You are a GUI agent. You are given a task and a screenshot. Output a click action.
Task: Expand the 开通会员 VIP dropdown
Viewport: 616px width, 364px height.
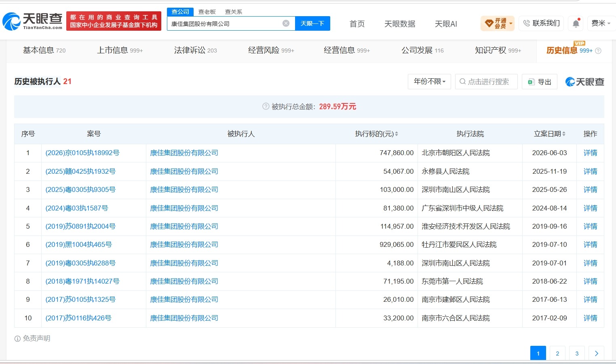click(x=498, y=23)
